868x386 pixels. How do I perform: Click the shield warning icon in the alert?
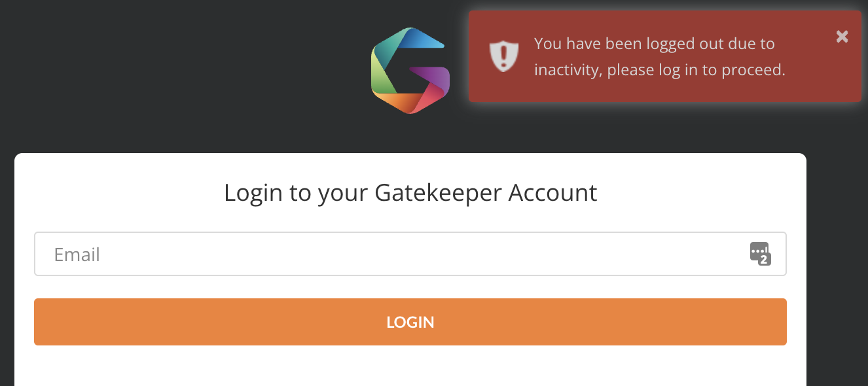tap(504, 56)
